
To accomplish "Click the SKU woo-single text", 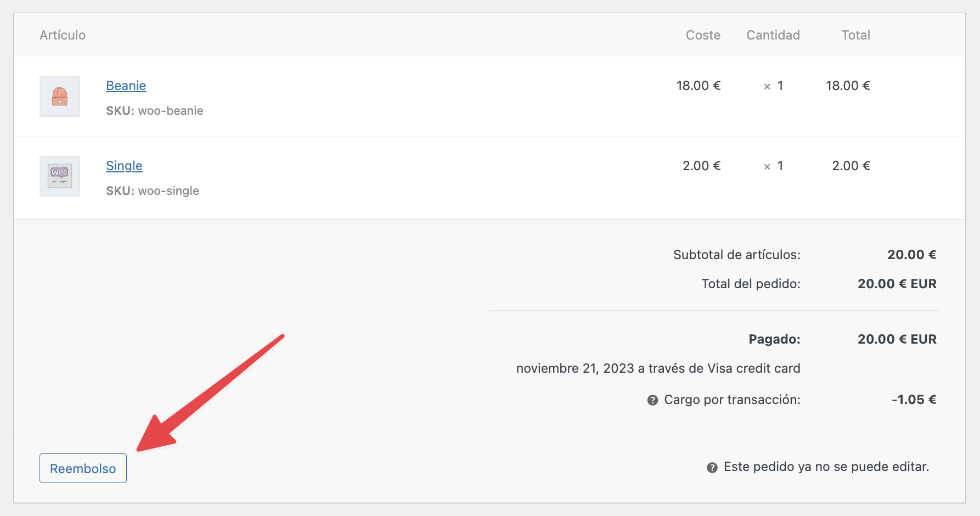I will point(153,191).
